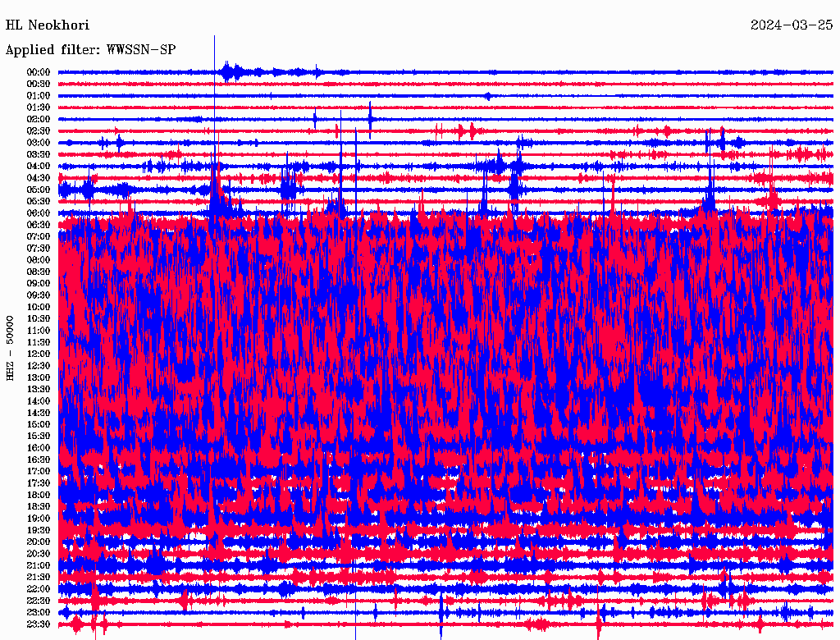Select the 07:00 time label
The image size is (840, 640).
tap(39, 237)
